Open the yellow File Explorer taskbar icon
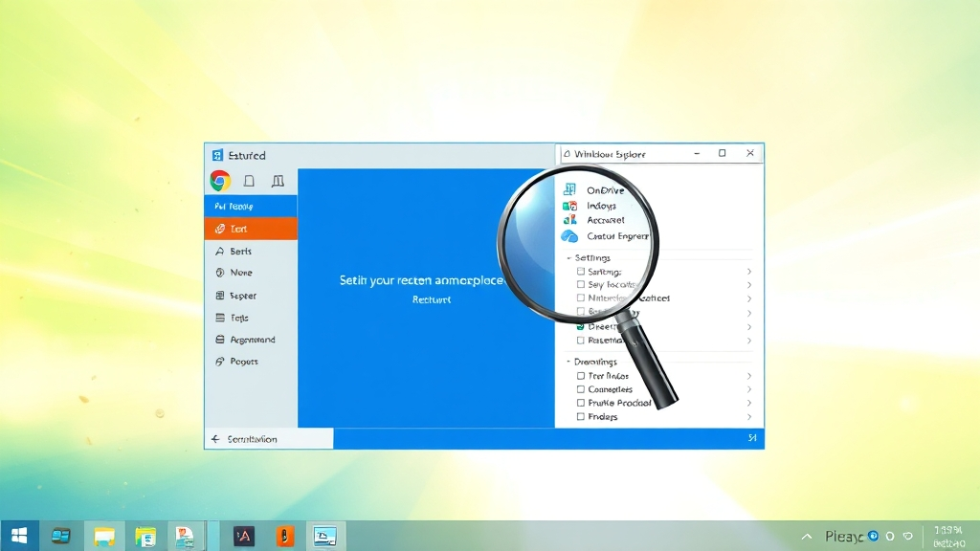This screenshot has height=551, width=980. (104, 537)
